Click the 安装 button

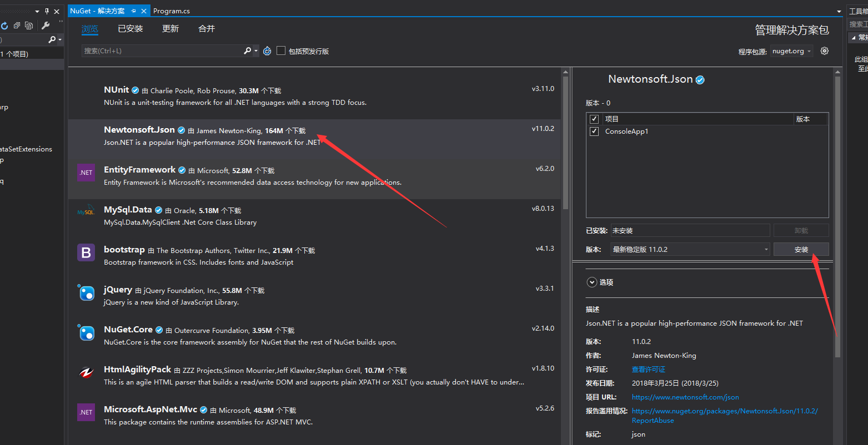pos(801,249)
